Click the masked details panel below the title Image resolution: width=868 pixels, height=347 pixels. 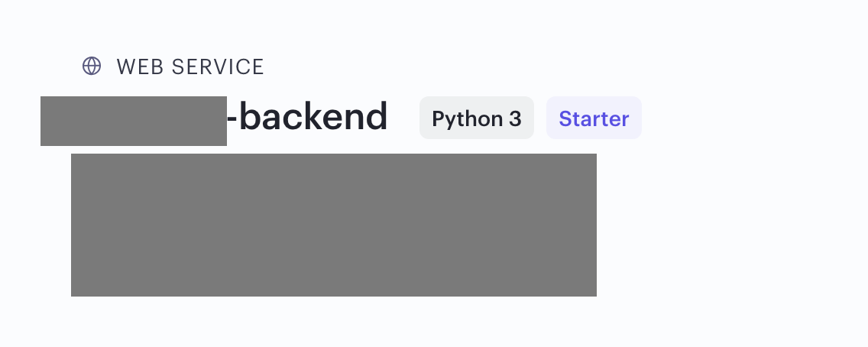334,225
